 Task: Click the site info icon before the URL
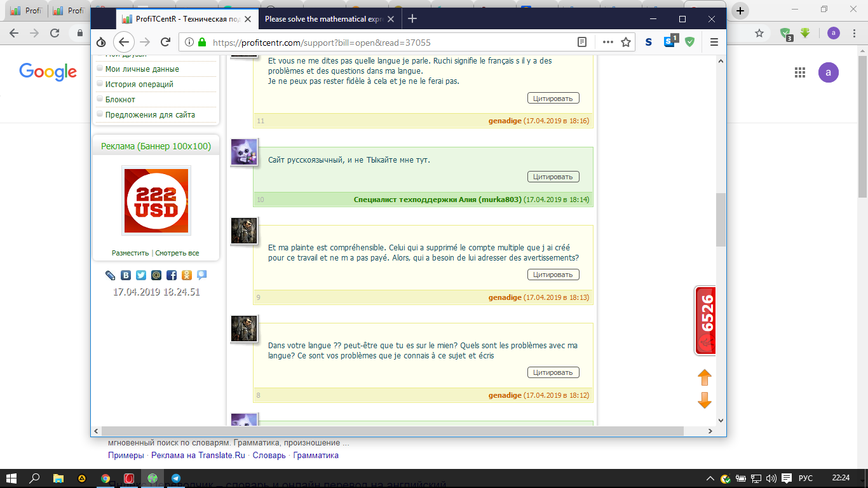(x=189, y=43)
